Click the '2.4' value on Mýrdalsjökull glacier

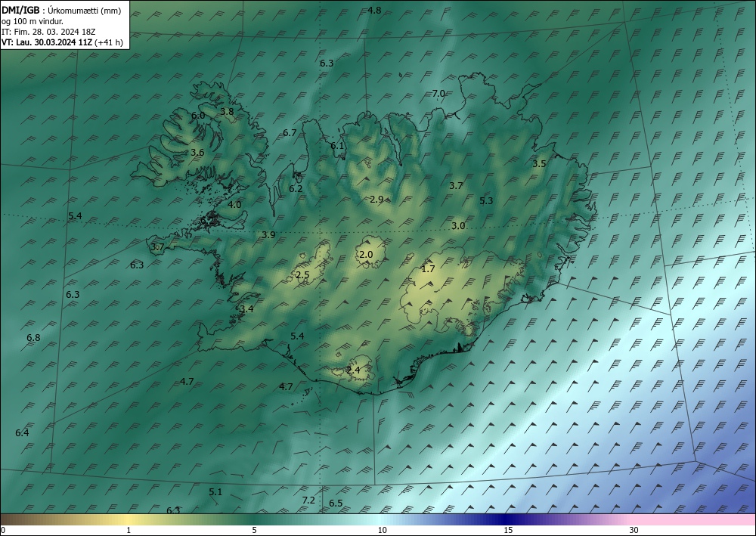tap(353, 370)
